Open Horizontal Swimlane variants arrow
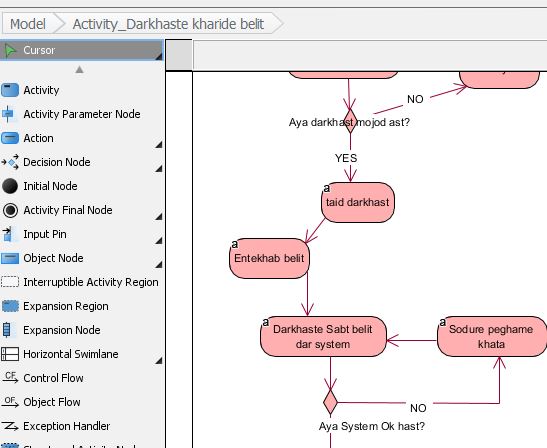 [159, 360]
